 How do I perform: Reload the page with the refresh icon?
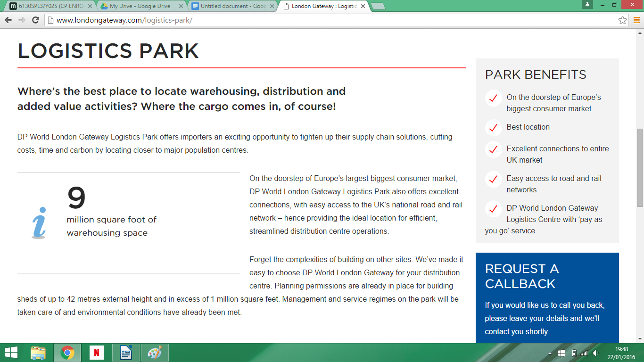click(x=35, y=20)
